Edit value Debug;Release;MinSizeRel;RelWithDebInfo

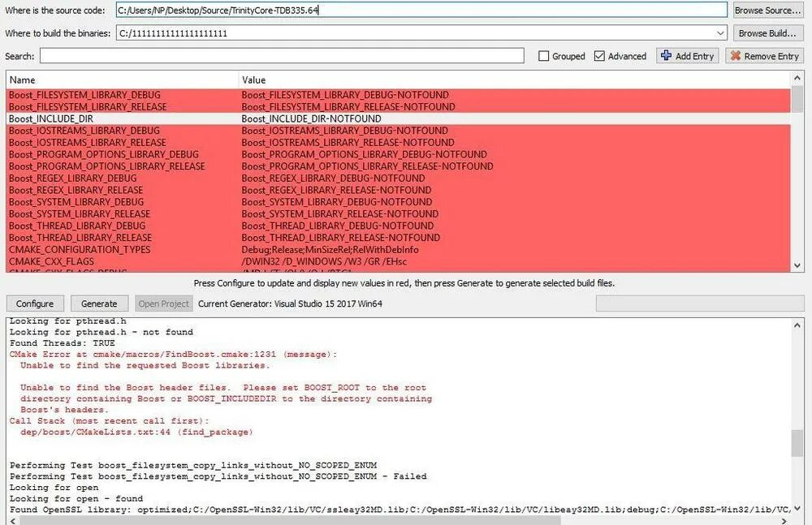point(330,250)
